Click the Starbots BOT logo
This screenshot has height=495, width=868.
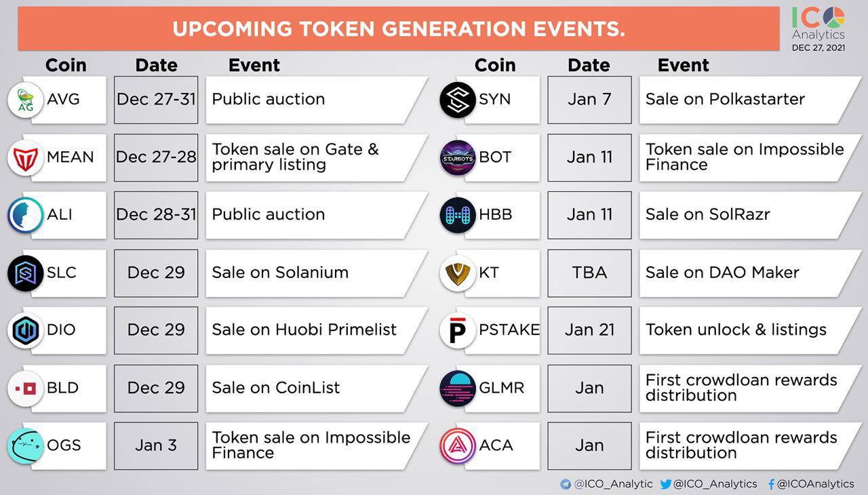pyautogui.click(x=458, y=157)
